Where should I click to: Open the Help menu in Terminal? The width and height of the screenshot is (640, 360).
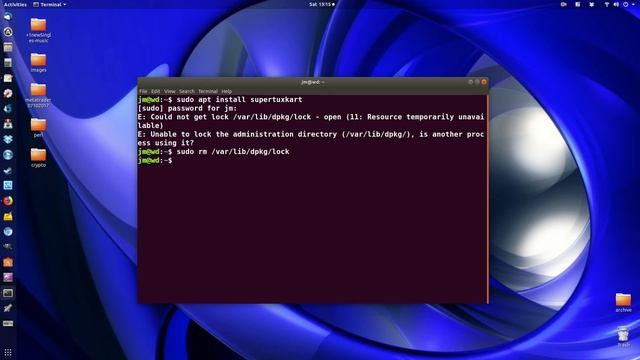[227, 91]
